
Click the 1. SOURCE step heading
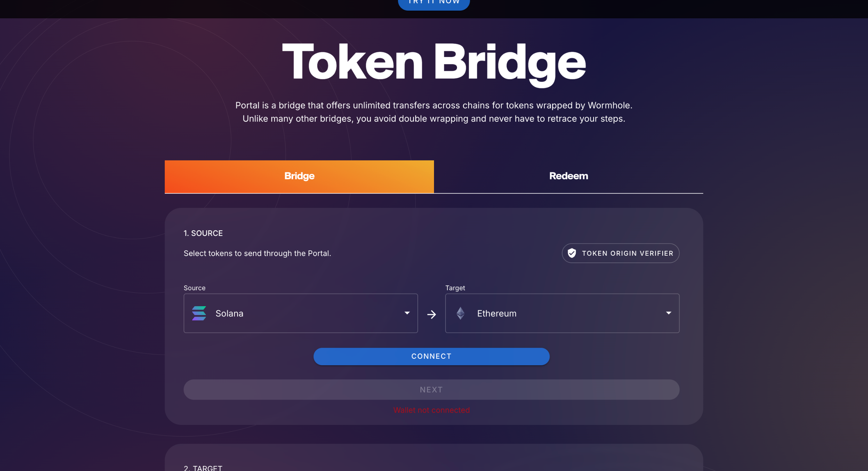tap(203, 233)
